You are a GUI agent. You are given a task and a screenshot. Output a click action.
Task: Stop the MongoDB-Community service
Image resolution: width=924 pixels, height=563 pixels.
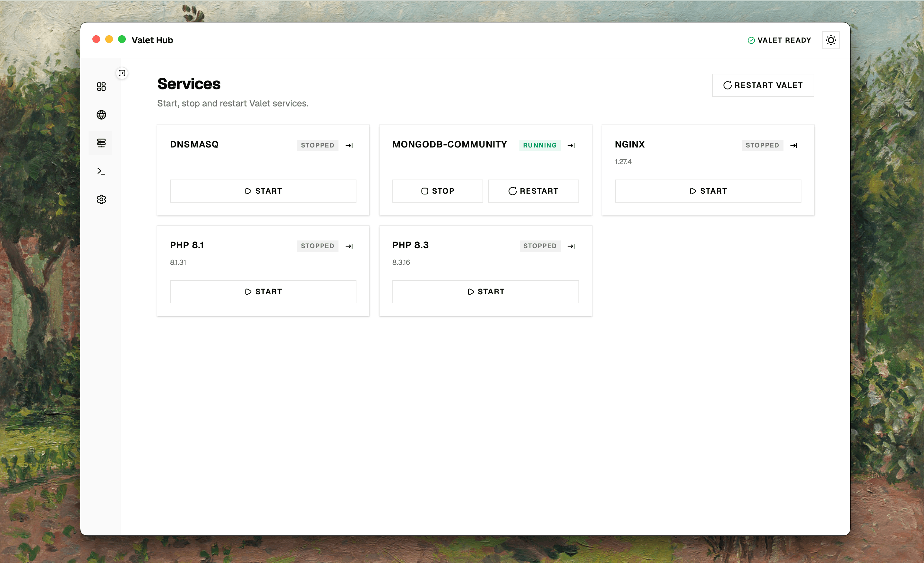(437, 191)
